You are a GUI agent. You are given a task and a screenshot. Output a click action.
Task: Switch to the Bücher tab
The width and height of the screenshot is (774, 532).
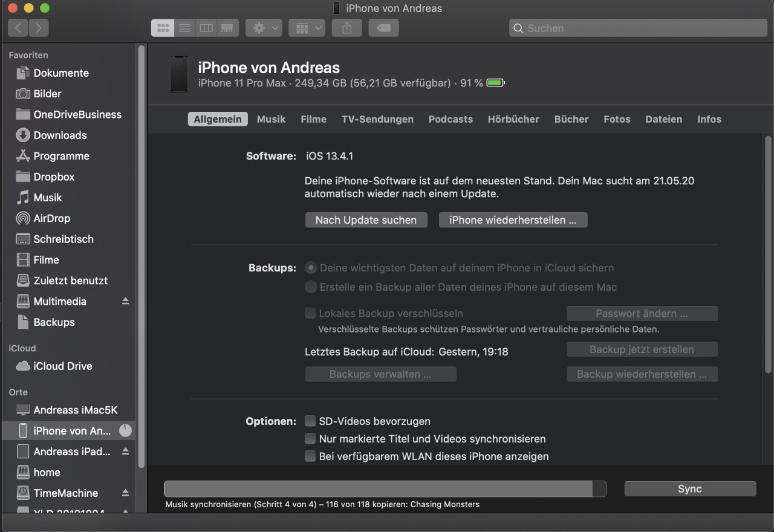(x=571, y=119)
